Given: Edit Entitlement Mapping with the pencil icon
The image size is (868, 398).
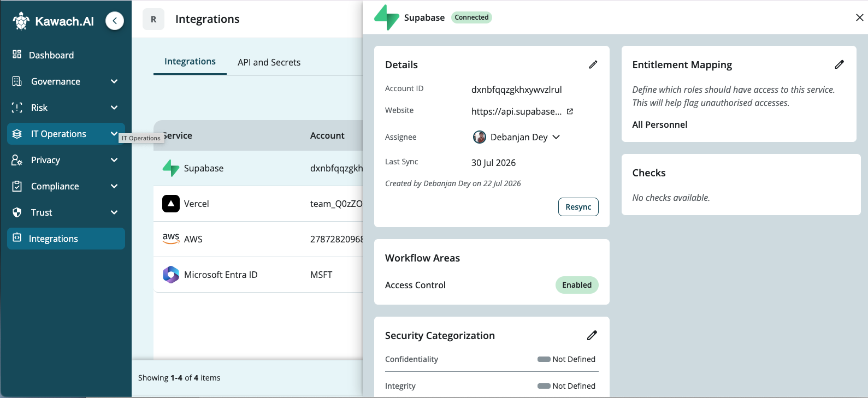Looking at the screenshot, I should 840,64.
